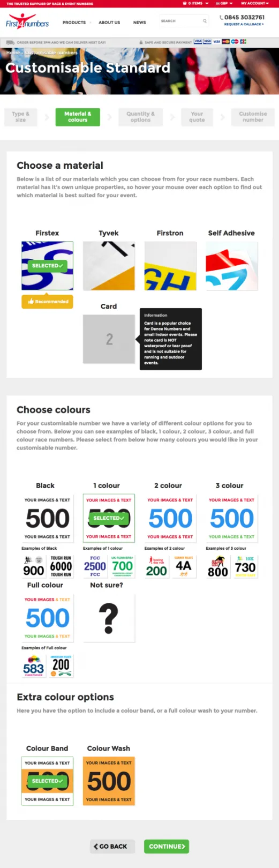Image resolution: width=279 pixels, height=868 pixels.
Task: Click the Recommended thumbs-up badge
Action: [x=47, y=302]
